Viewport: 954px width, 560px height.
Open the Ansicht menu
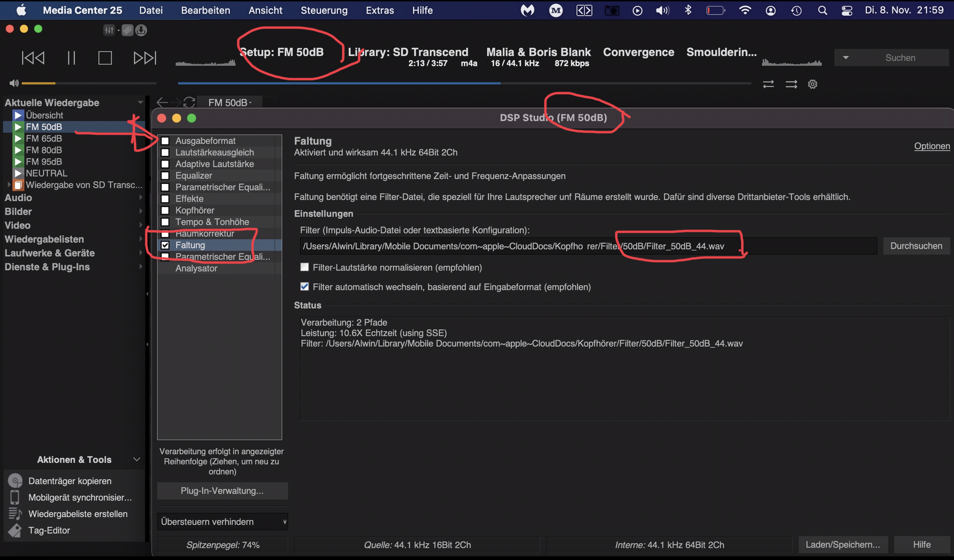point(266,10)
